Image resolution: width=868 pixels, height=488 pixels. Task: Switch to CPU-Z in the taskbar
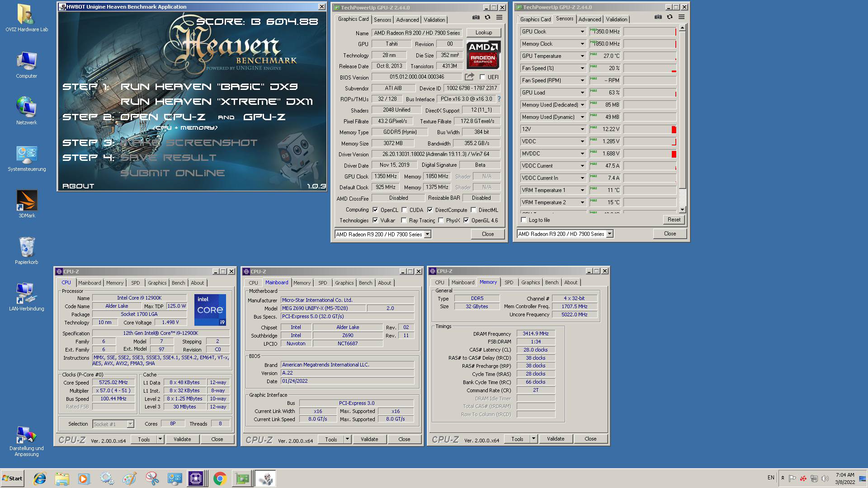click(197, 478)
